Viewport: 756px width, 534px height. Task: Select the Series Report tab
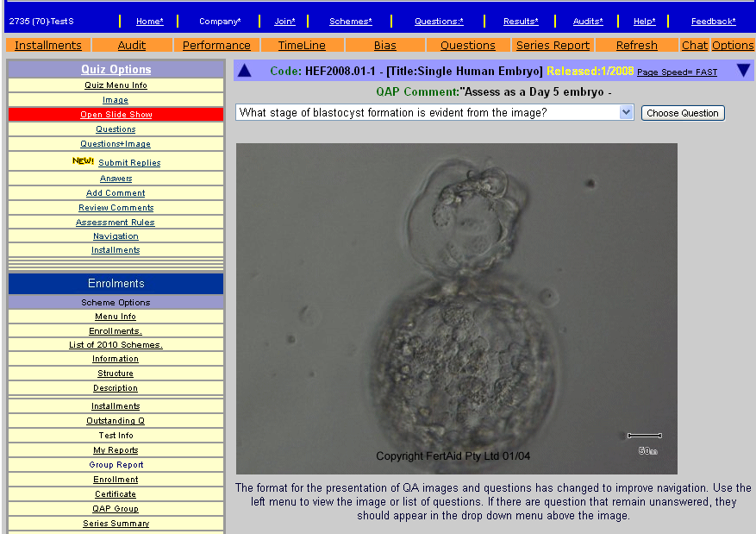(x=553, y=46)
